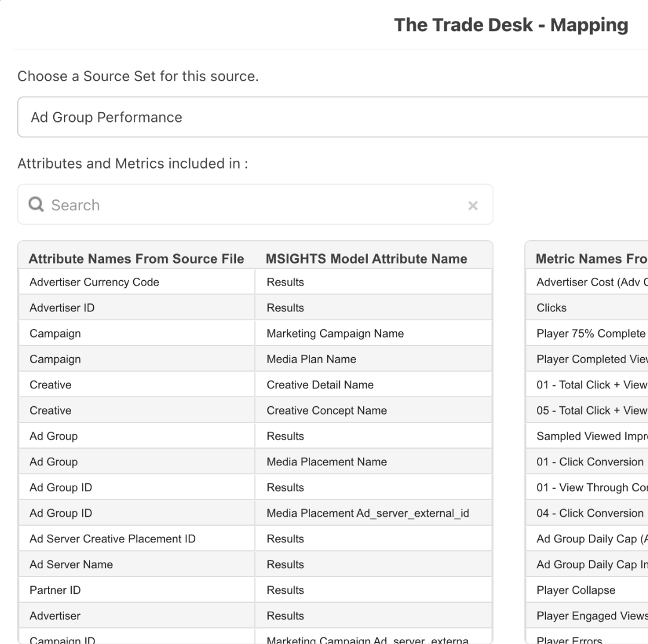Viewport: 648px width, 644px height.
Task: Select the Ad Server Name row
Action: coord(71,565)
